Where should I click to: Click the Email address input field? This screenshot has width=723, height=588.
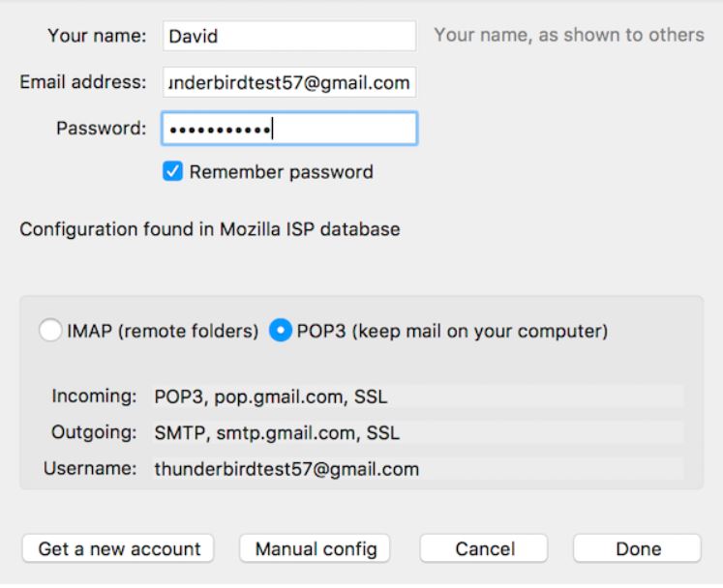pyautogui.click(x=289, y=82)
